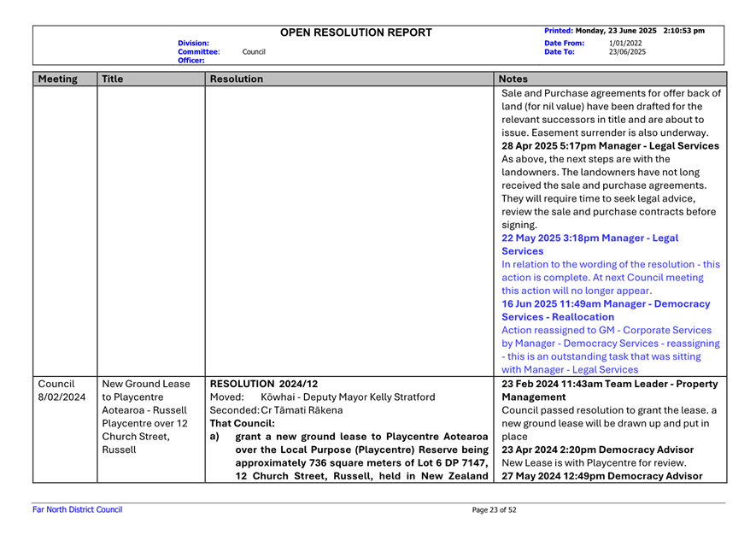Select RESOLUTION 2024/12 heading

(264, 384)
